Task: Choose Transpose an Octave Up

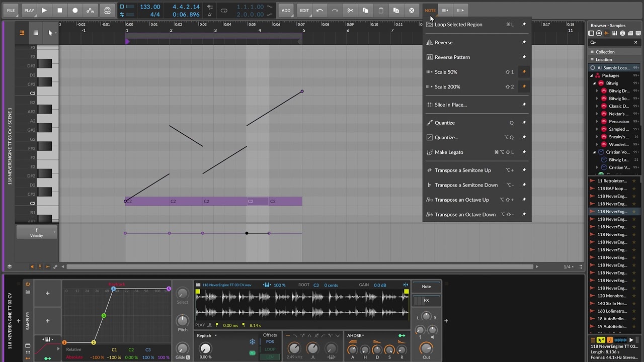Action: (477, 200)
